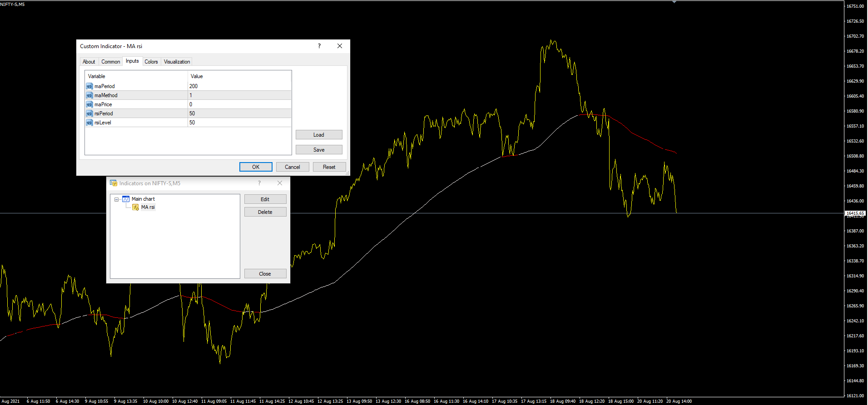Click OK in Custom Indicator dialog

[256, 167]
